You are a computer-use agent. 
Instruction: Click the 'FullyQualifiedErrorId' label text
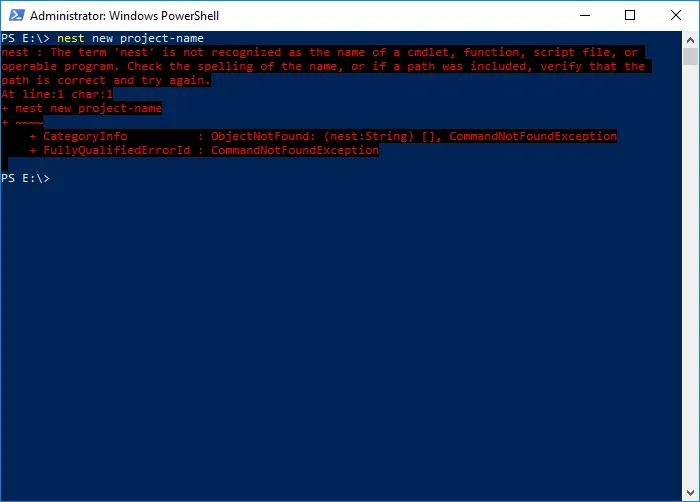(x=117, y=151)
